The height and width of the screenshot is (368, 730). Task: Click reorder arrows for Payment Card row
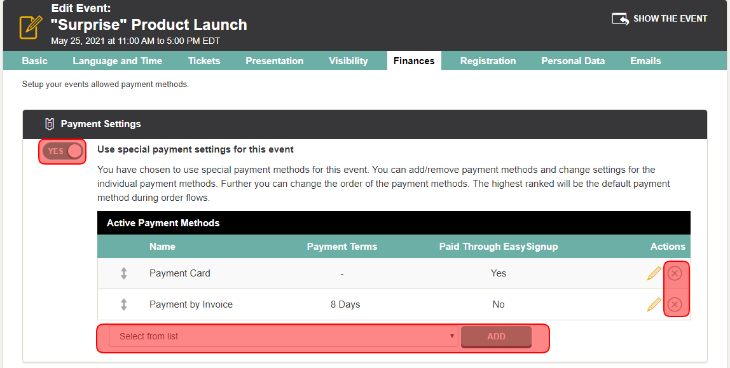click(123, 273)
